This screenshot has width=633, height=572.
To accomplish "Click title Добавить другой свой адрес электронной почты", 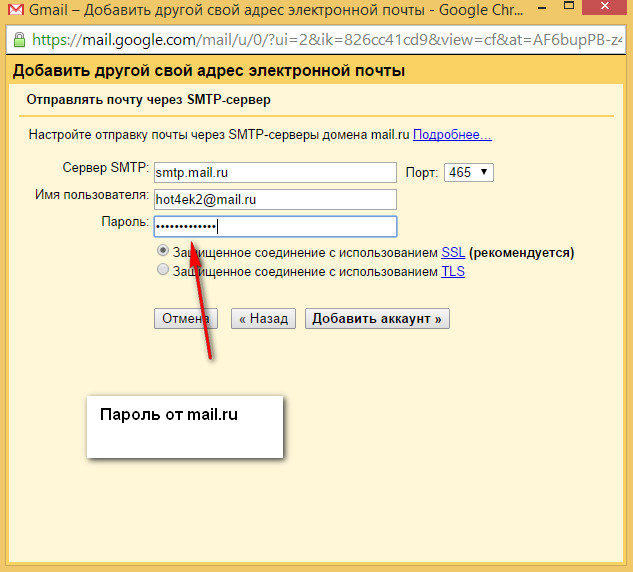I will 209,71.
